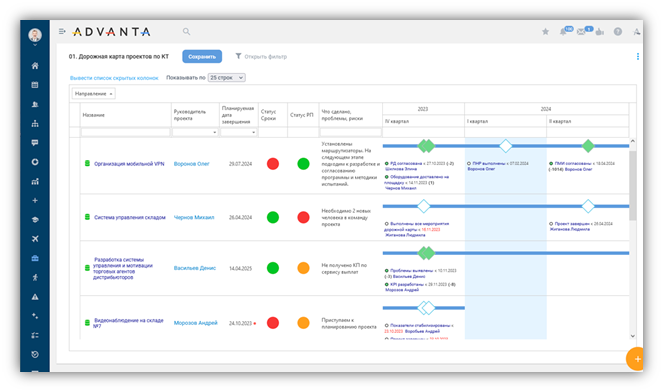Open the 'Руководитель проекта' filter dropdown

tap(195, 132)
